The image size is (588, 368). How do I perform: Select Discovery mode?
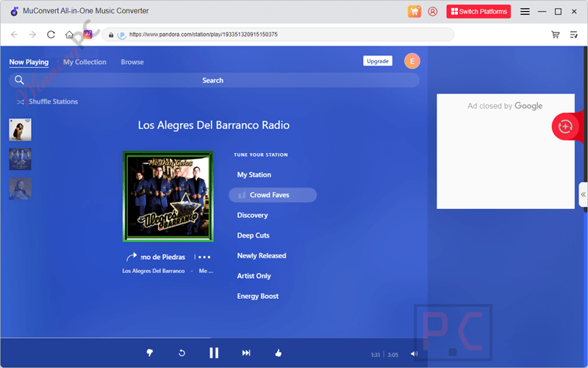click(252, 215)
